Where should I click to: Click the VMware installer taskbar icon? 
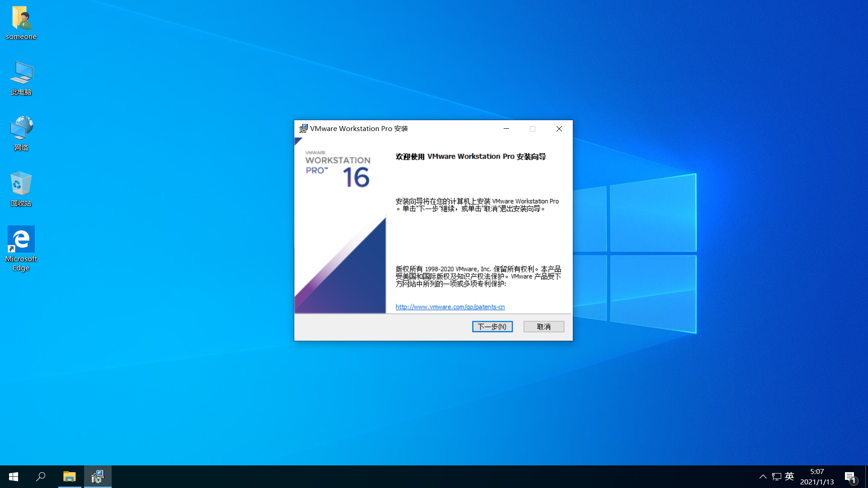point(98,477)
